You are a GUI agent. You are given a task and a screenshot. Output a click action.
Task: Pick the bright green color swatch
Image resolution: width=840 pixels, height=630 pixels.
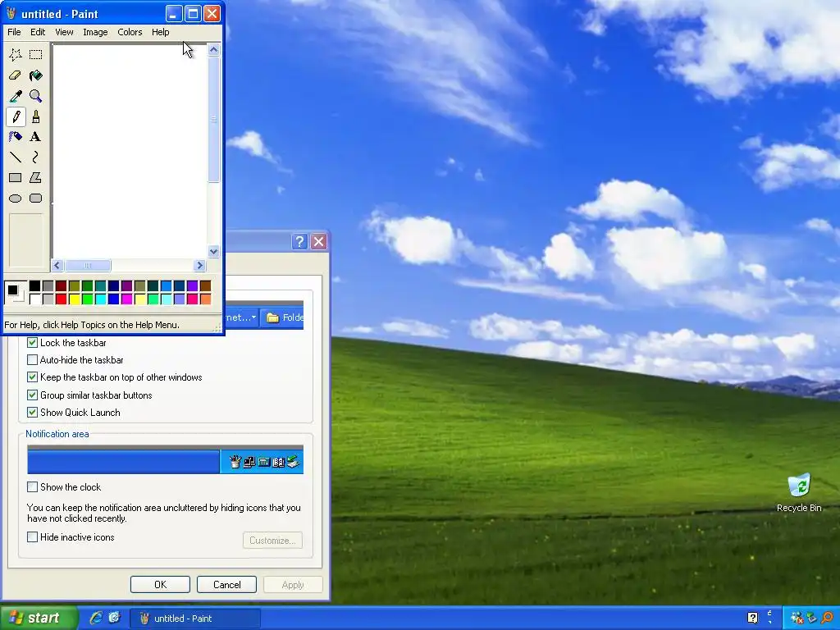[x=87, y=299]
